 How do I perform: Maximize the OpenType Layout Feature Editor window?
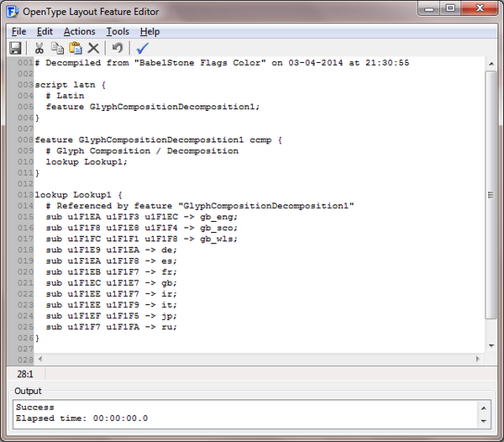(x=450, y=8)
